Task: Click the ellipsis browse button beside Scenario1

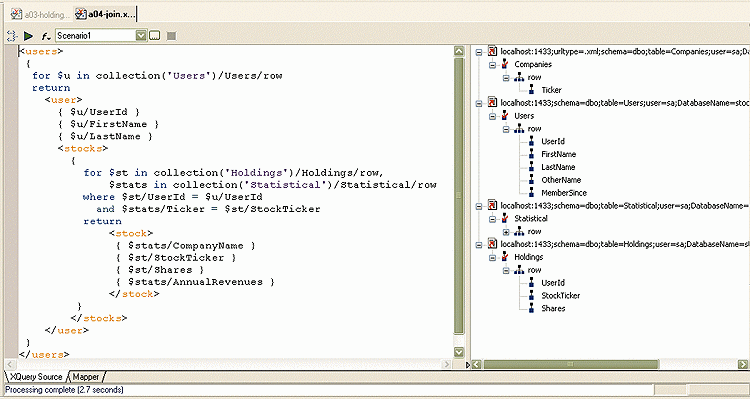Action: 154,35
